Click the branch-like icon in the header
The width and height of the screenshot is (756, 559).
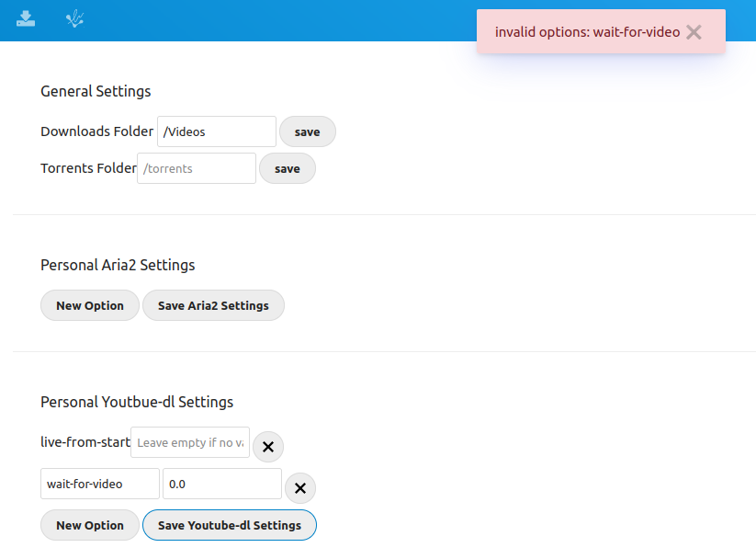(x=74, y=18)
